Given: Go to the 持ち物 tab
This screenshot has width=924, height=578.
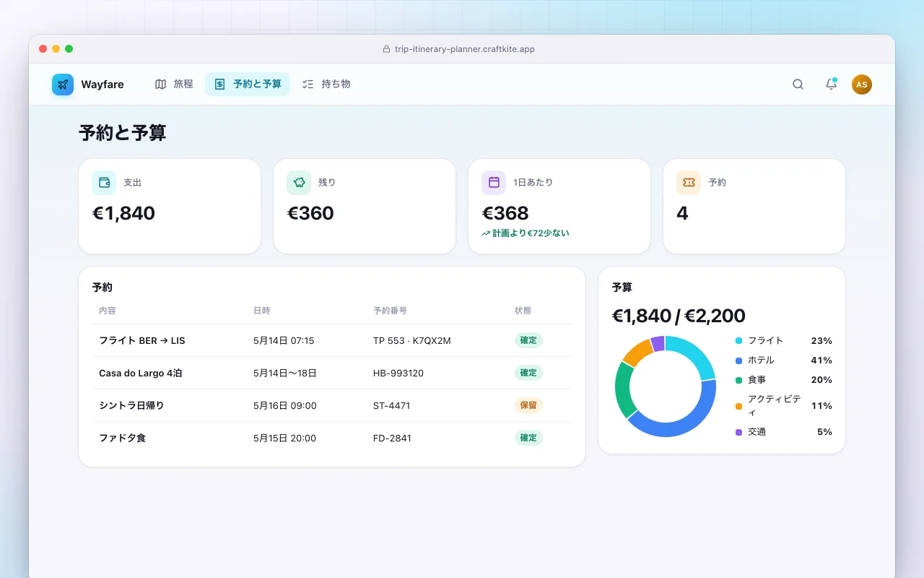Looking at the screenshot, I should click(x=326, y=85).
